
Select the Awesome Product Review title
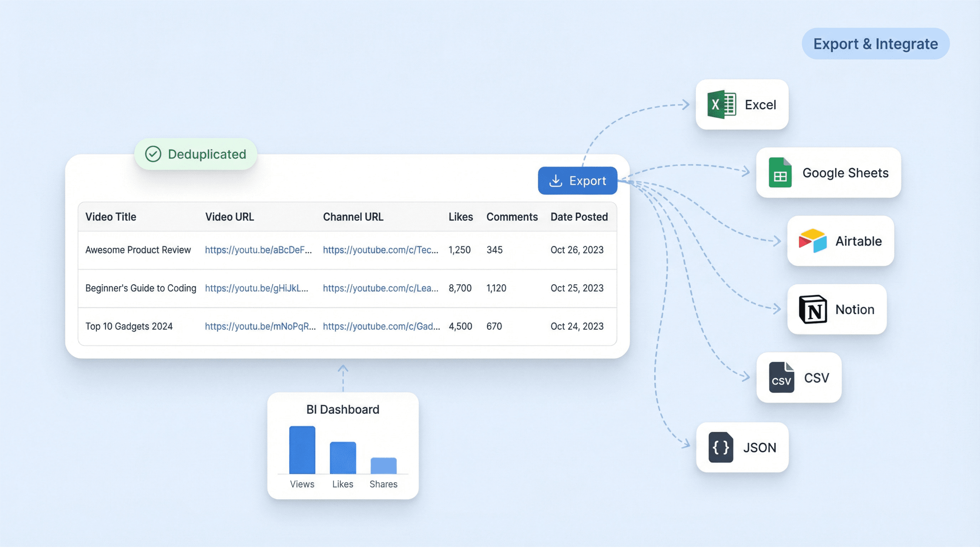pyautogui.click(x=138, y=250)
